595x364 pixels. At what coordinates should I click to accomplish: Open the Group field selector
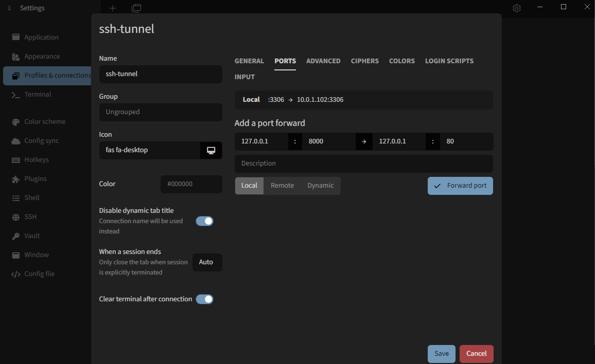(x=160, y=112)
